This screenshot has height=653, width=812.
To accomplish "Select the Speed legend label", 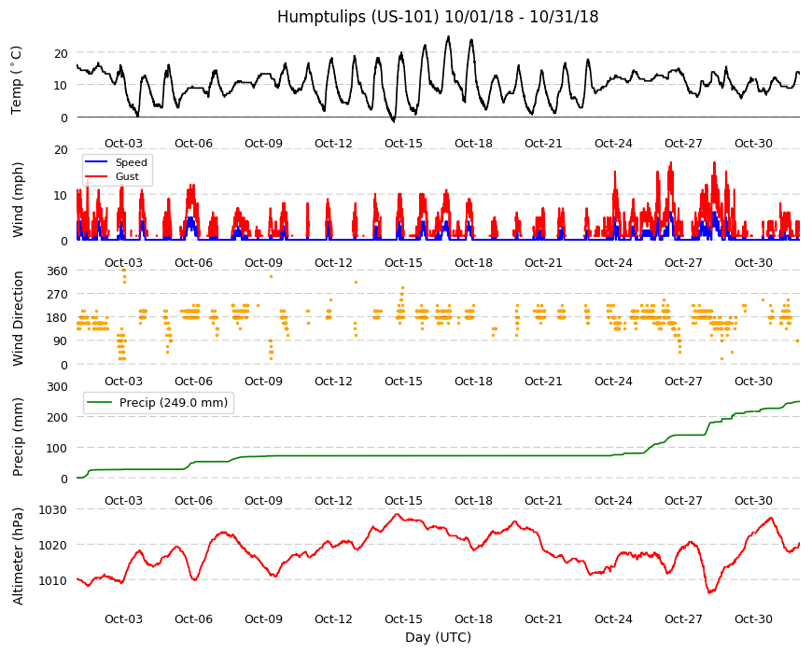I will click(x=131, y=162).
